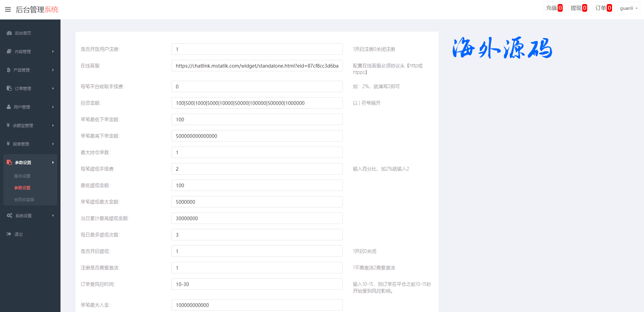Image resolution: width=644 pixels, height=312 pixels.
Task: Click the 在线客服 URL input field
Action: coord(257,66)
